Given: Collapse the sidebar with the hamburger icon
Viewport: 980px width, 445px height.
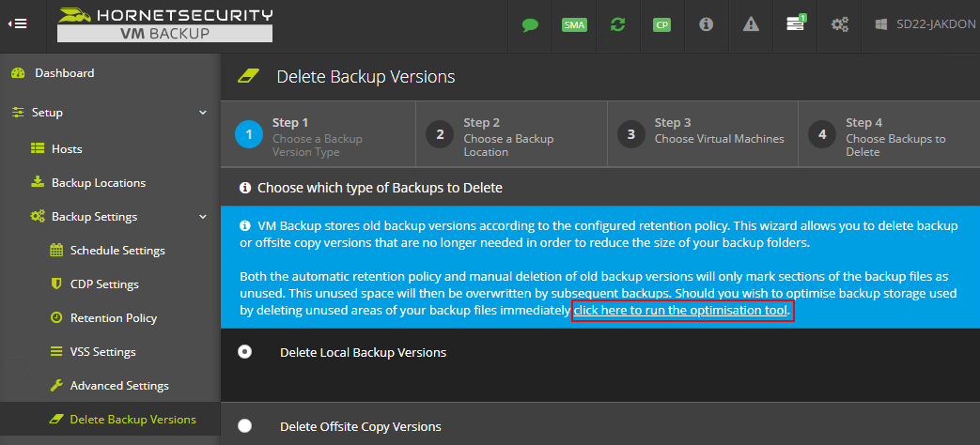Looking at the screenshot, I should tap(18, 23).
